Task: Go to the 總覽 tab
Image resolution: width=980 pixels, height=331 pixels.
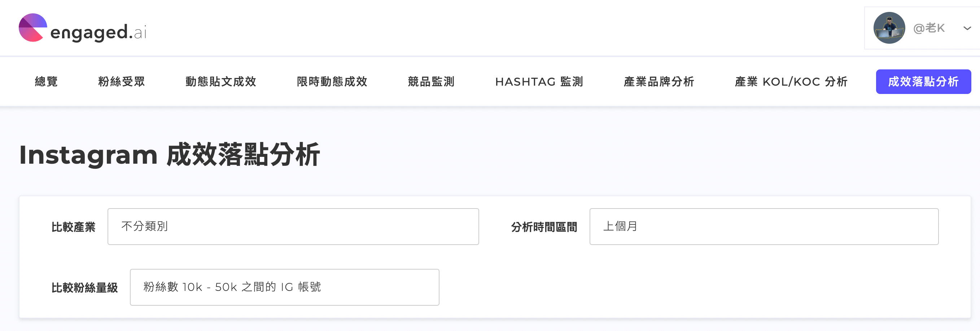Action: click(x=46, y=82)
